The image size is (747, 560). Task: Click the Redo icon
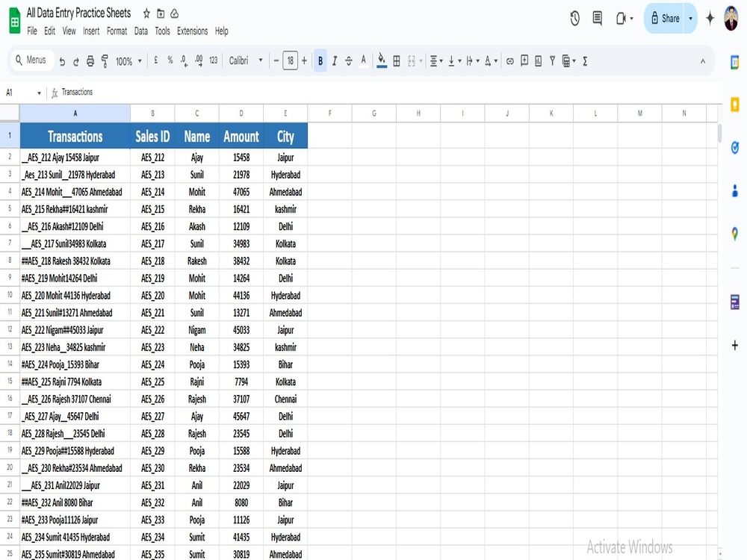pyautogui.click(x=75, y=61)
